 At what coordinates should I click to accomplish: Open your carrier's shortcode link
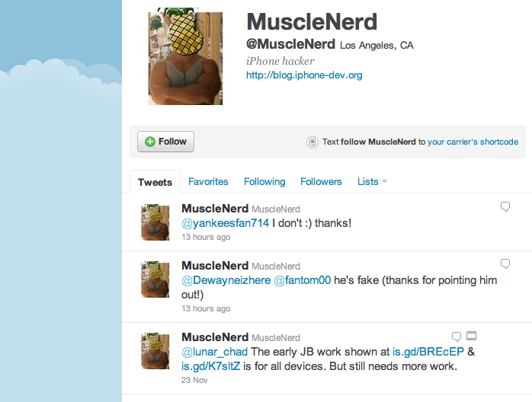point(473,142)
